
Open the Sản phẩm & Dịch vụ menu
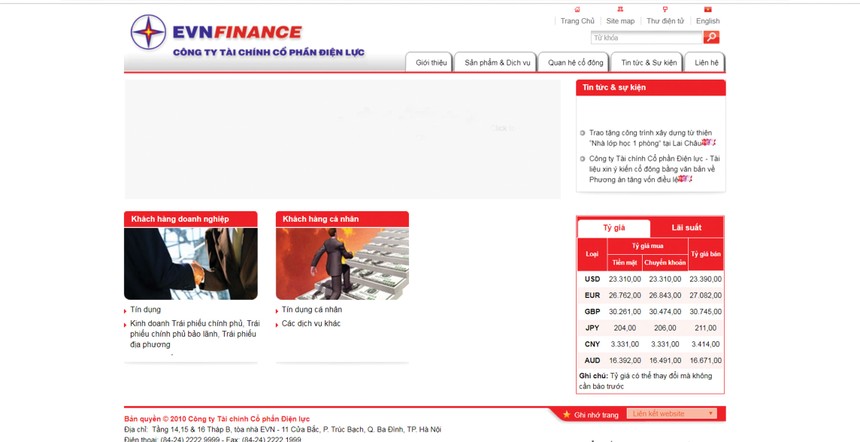(497, 62)
